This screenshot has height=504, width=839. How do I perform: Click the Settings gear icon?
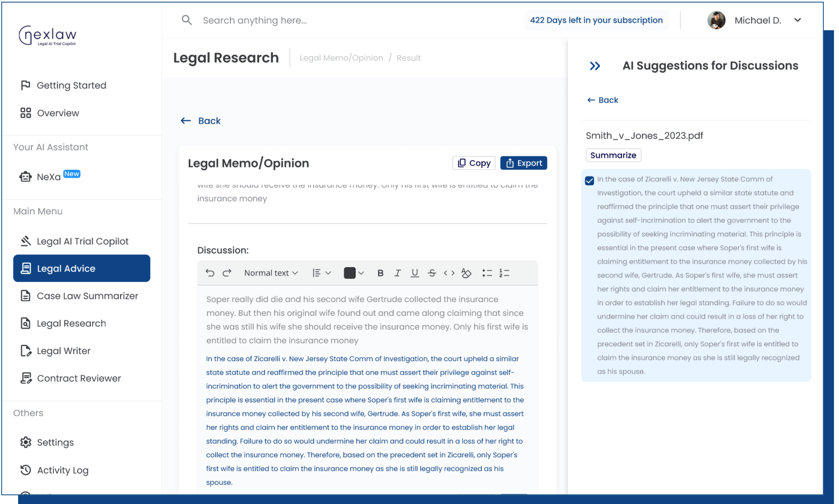coord(26,442)
